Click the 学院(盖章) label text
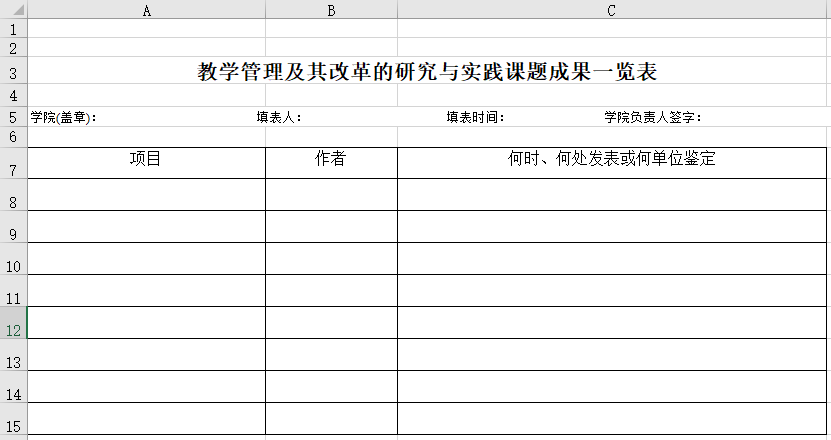This screenshot has width=831, height=440. (64, 117)
